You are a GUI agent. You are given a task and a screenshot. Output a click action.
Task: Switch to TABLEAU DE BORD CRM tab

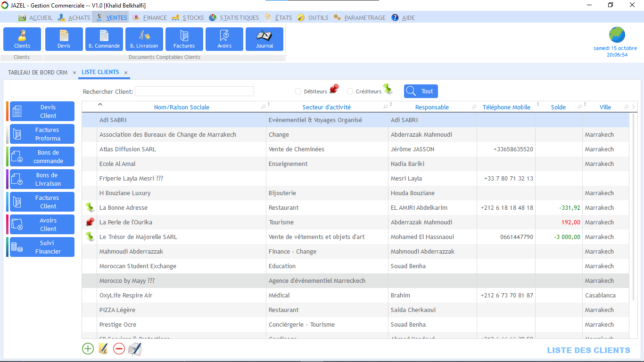(x=38, y=73)
